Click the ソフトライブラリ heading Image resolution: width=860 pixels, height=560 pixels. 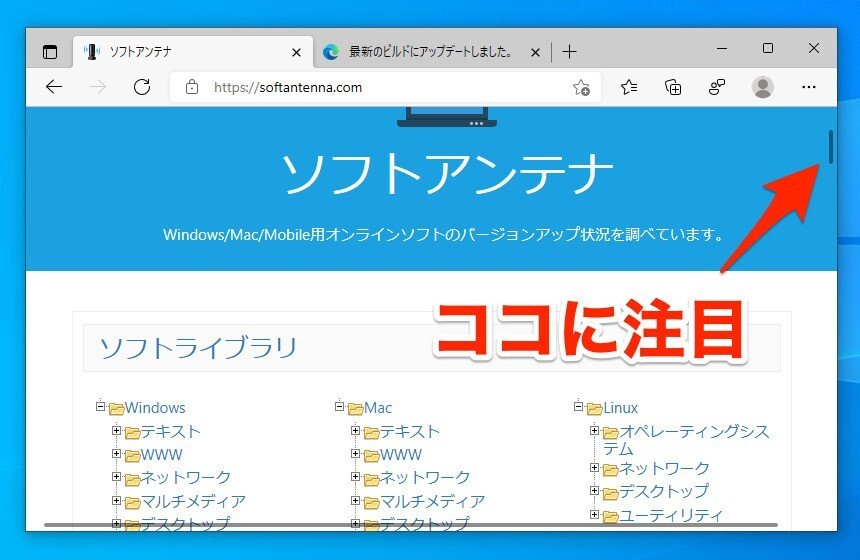198,348
